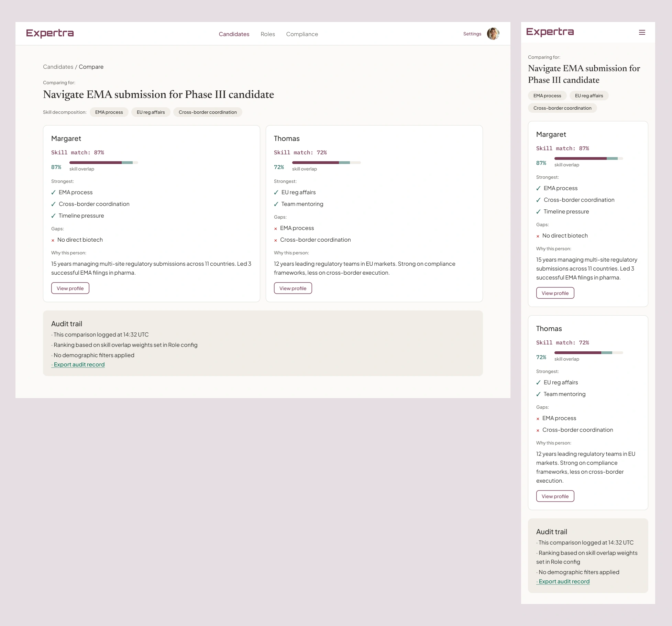Select the Candidates nav item
The image size is (672, 626).
pos(234,34)
